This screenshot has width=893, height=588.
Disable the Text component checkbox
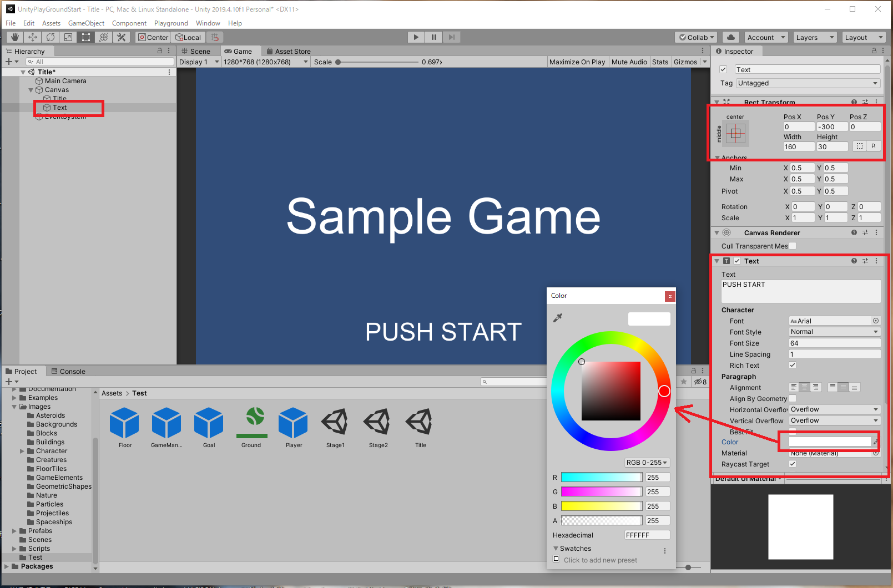click(737, 261)
